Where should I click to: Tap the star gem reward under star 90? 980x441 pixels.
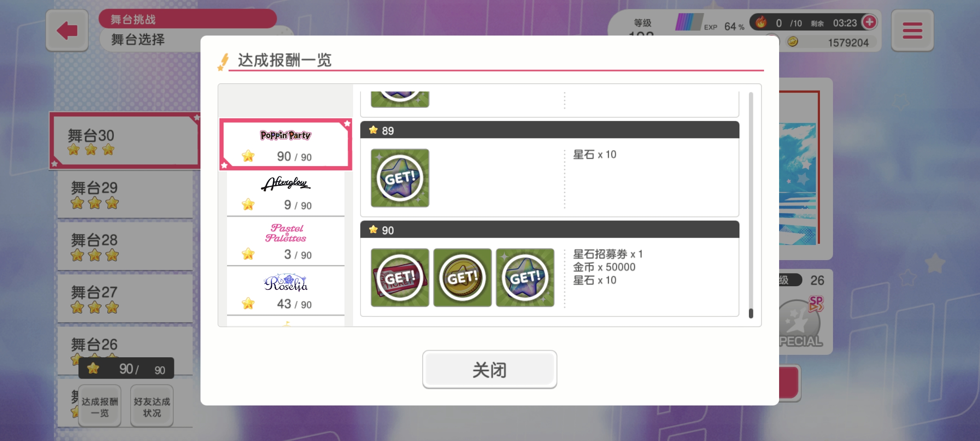click(x=525, y=278)
